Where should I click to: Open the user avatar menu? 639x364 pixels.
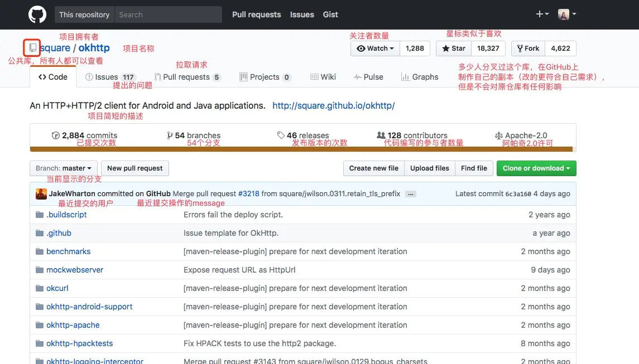coord(567,14)
